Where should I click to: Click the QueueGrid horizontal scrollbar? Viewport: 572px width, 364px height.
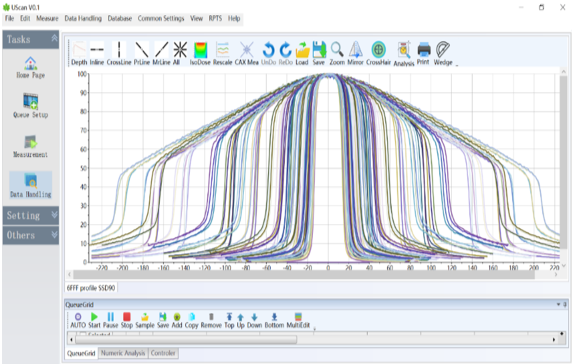pos(186,340)
